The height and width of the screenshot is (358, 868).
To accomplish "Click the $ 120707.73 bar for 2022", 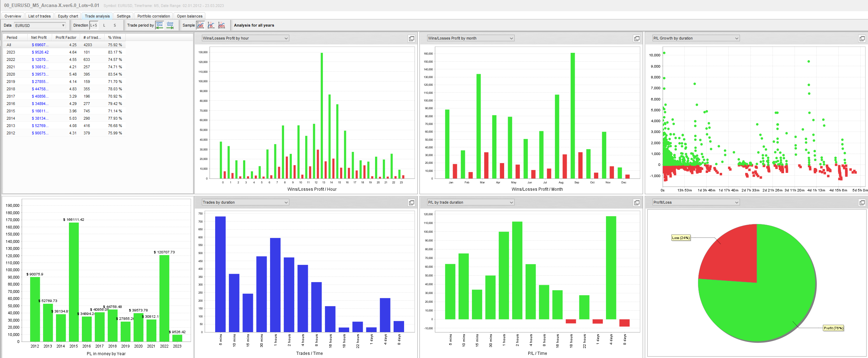I will 164,298.
